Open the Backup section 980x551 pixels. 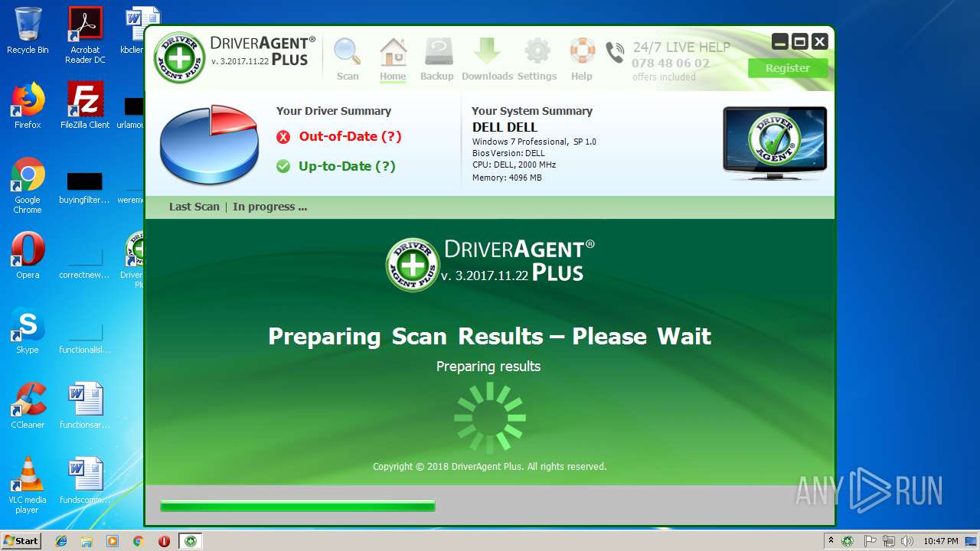437,59
